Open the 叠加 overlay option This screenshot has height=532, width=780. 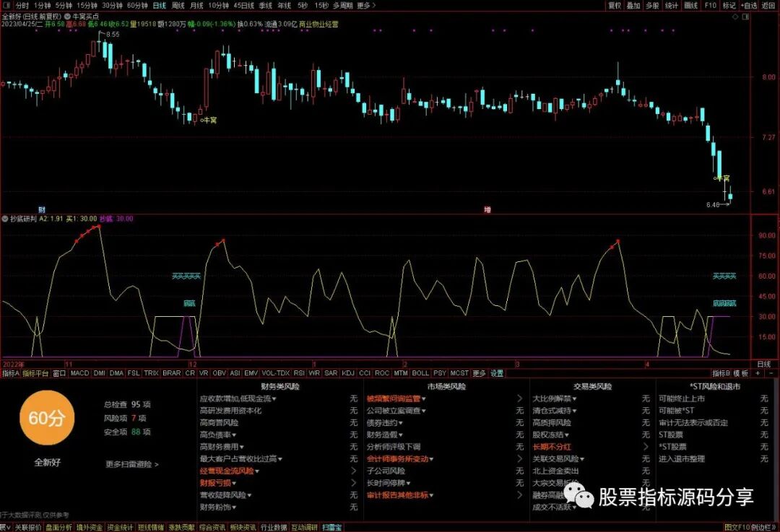coord(633,6)
